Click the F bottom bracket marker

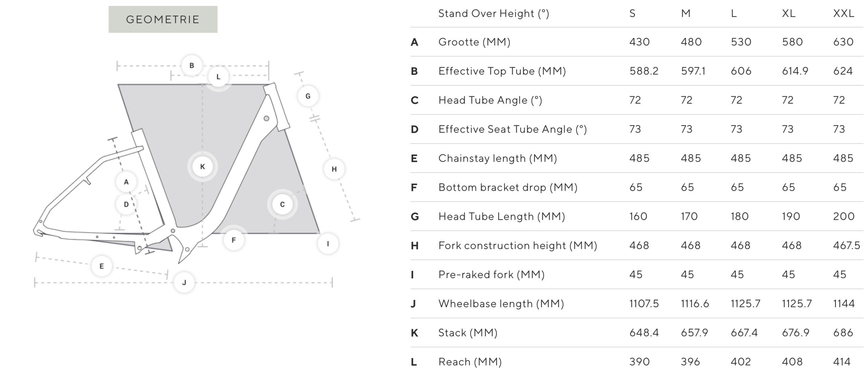(234, 240)
